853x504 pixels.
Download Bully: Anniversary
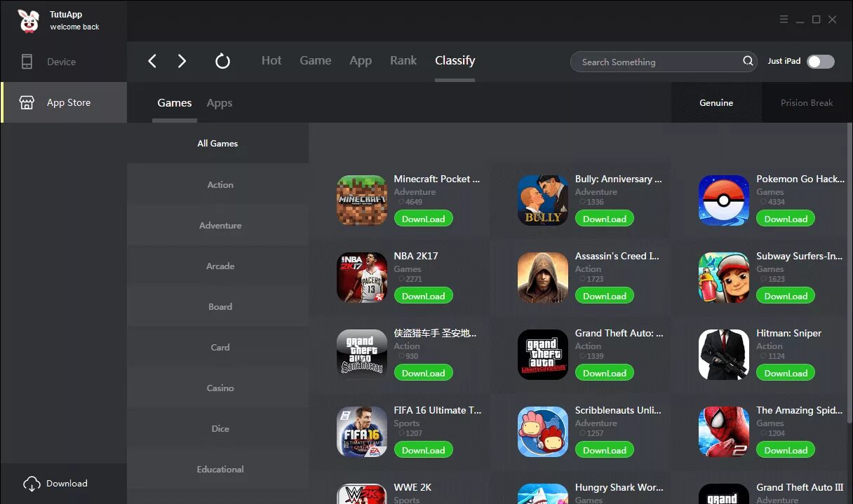pyautogui.click(x=605, y=219)
